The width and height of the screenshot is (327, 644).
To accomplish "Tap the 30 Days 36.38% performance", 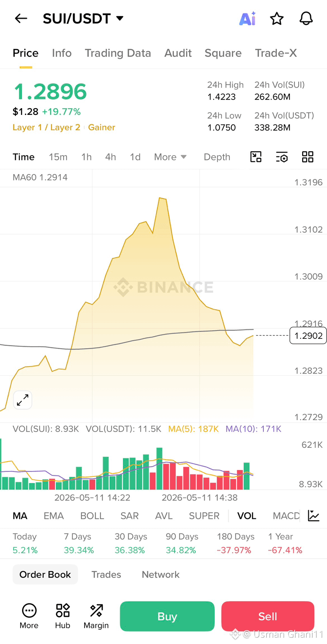I will point(131,543).
